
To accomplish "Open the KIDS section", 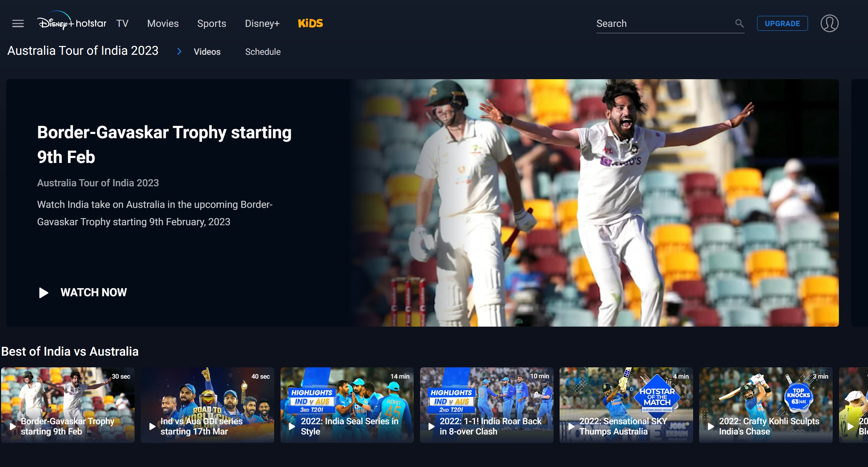I will [x=310, y=23].
